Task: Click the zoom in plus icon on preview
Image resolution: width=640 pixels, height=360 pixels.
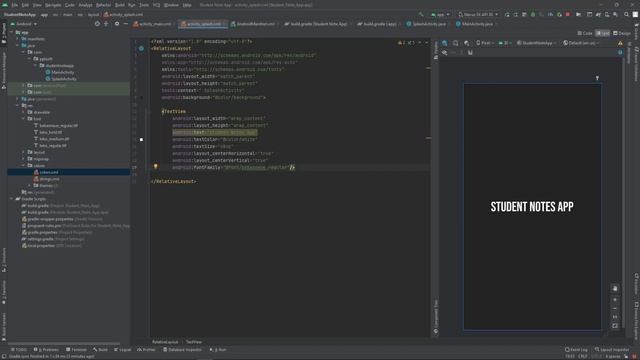Action: click(x=615, y=300)
